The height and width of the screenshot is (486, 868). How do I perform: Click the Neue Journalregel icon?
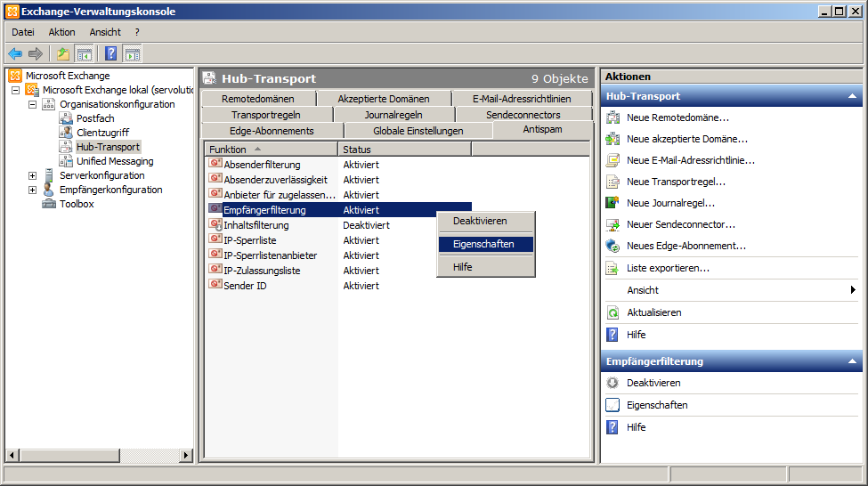pyautogui.click(x=612, y=203)
